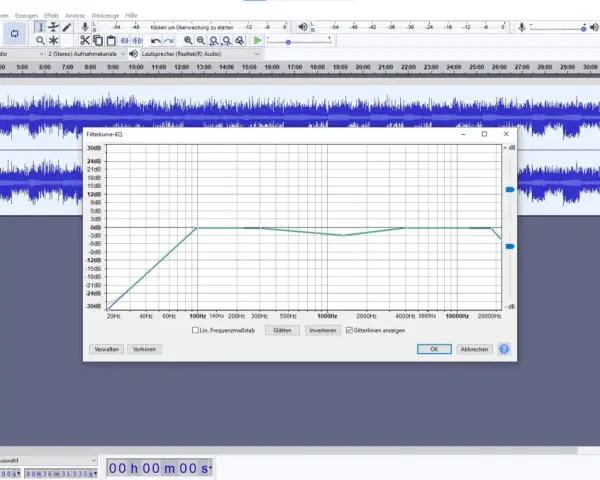Click microphone icon of recording volume slider

[x=521, y=27]
